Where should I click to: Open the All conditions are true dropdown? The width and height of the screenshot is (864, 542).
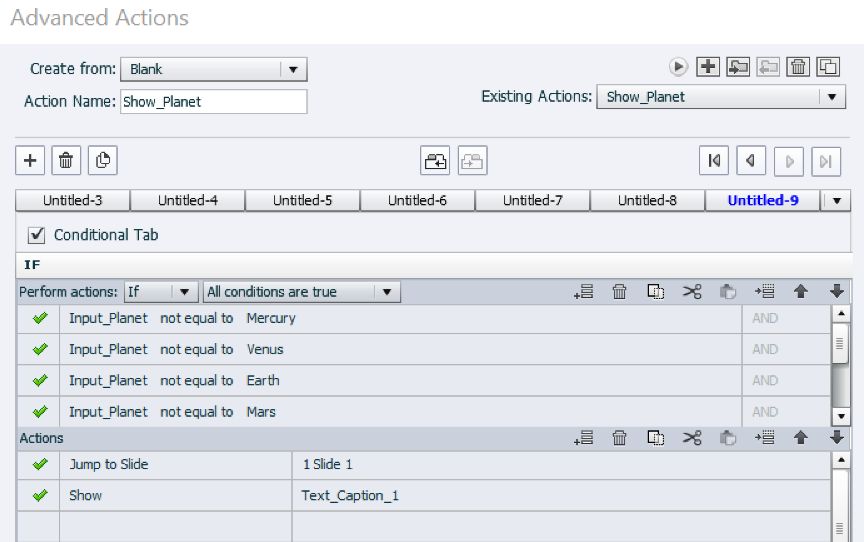tap(301, 292)
